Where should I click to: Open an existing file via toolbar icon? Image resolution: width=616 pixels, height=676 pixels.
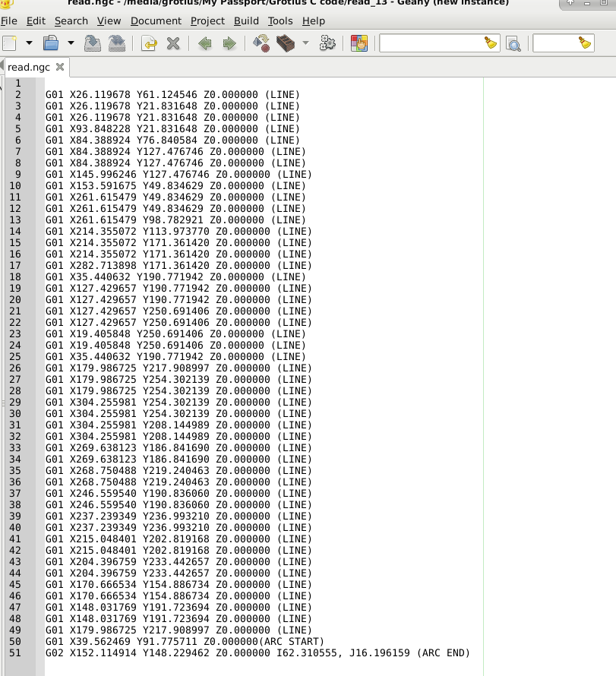point(51,43)
